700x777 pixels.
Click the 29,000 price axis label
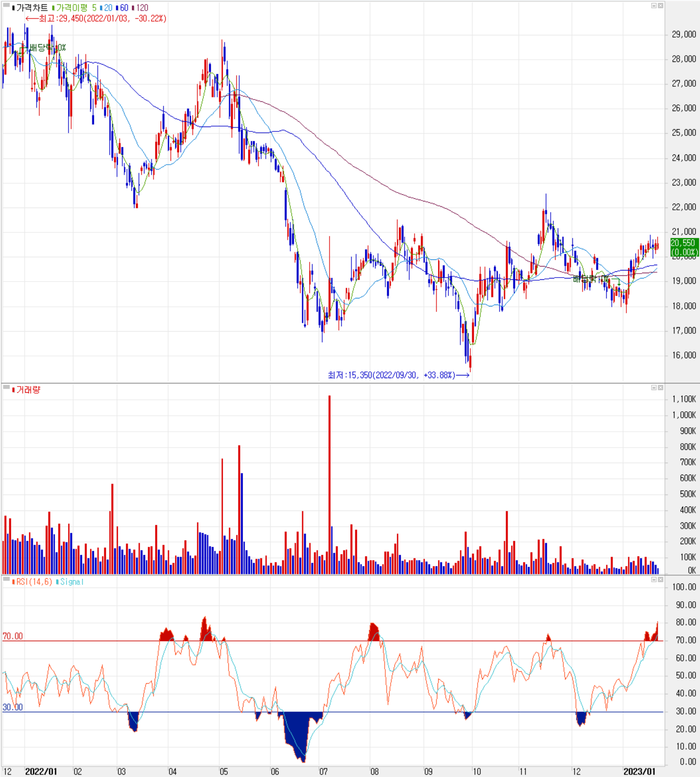tap(684, 35)
